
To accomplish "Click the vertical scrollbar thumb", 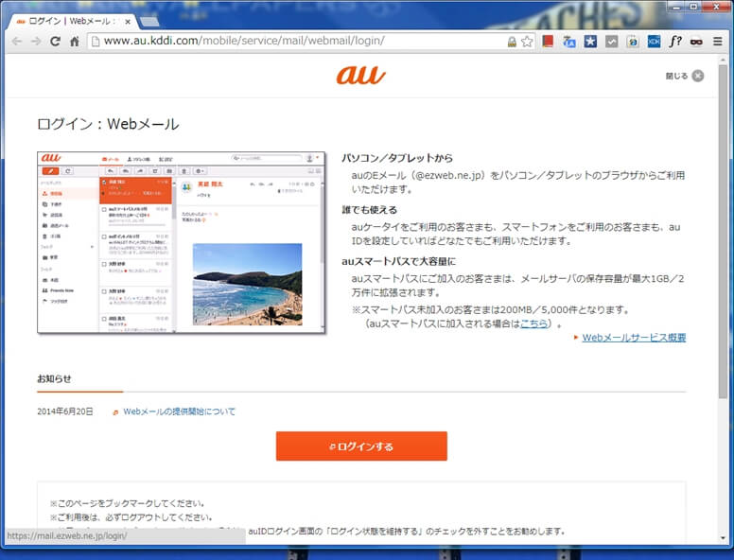I will click(x=724, y=227).
